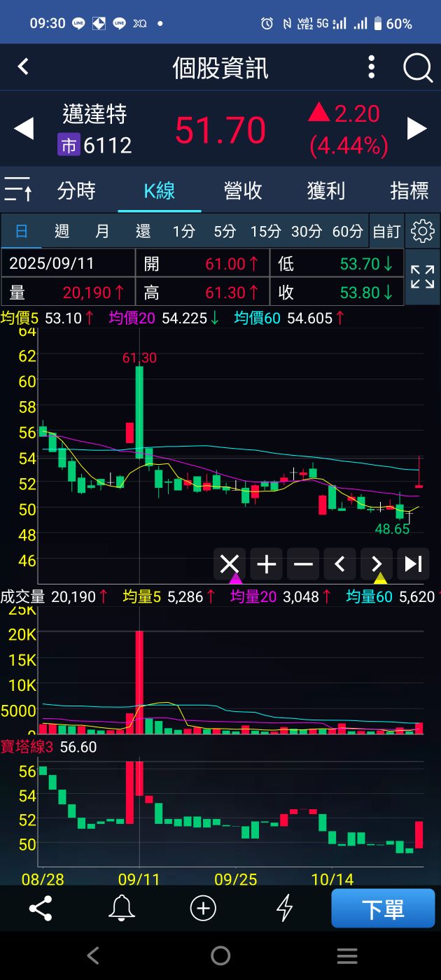Open the tab sort list icon
This screenshot has width=441, height=980.
click(17, 190)
